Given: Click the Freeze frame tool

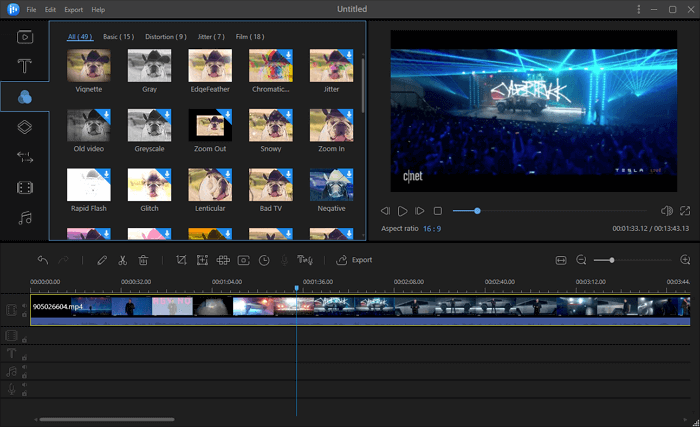Looking at the screenshot, I should pos(243,260).
